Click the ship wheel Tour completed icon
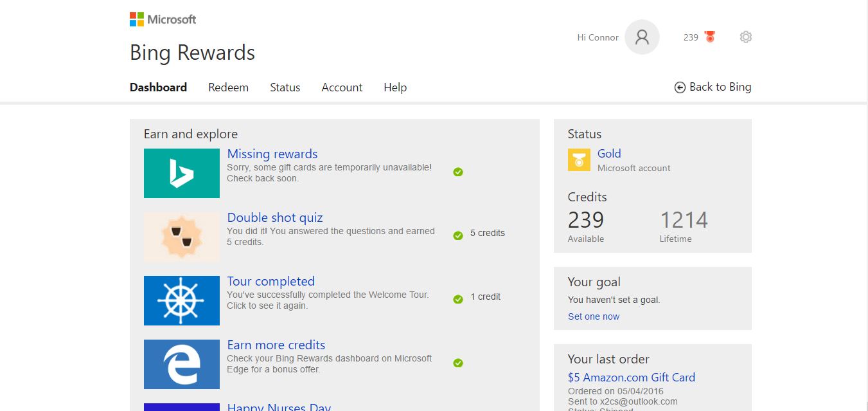 [182, 300]
